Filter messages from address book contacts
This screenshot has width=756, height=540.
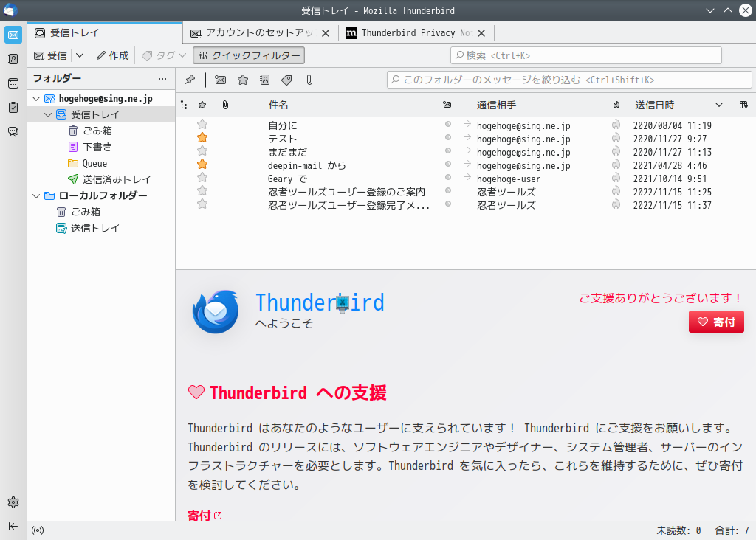265,80
